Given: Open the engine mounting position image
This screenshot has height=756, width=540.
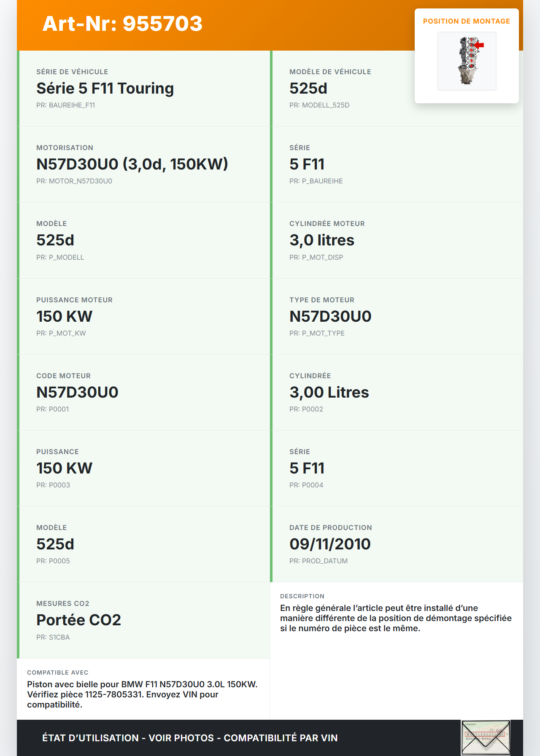Looking at the screenshot, I should point(467,61).
